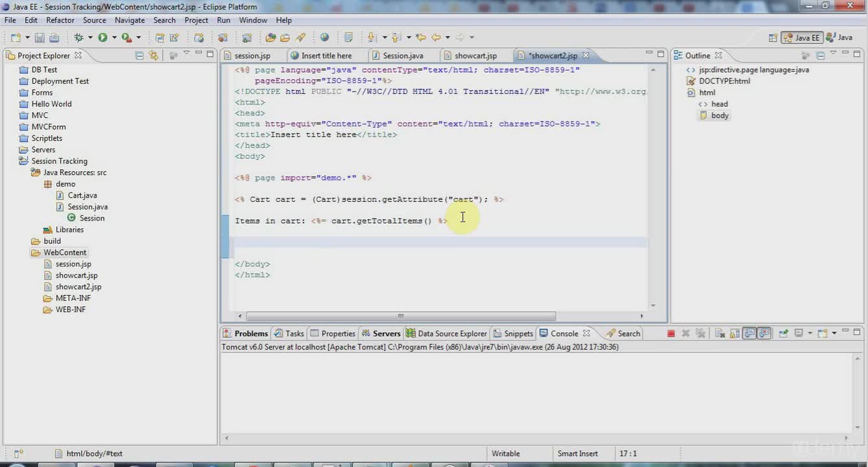Switch to showcart.jsp editor tab
The image size is (868, 467).
pyautogui.click(x=476, y=56)
